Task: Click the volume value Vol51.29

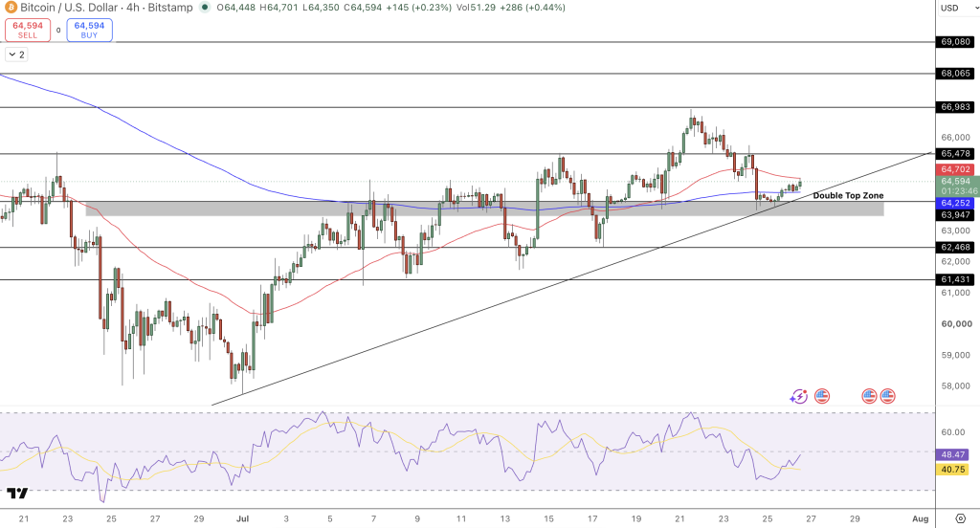Action: pos(477,8)
